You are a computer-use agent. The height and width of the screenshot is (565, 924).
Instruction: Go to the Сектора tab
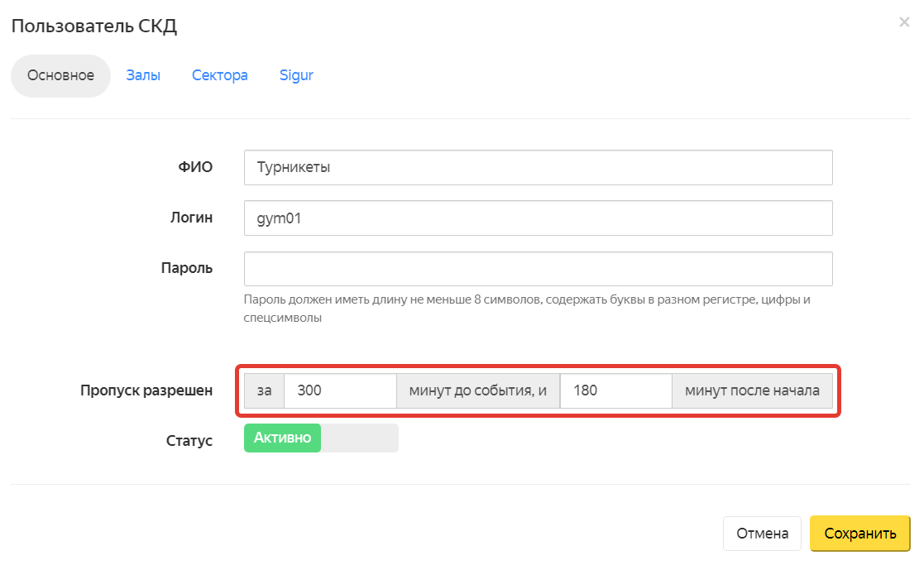click(220, 76)
